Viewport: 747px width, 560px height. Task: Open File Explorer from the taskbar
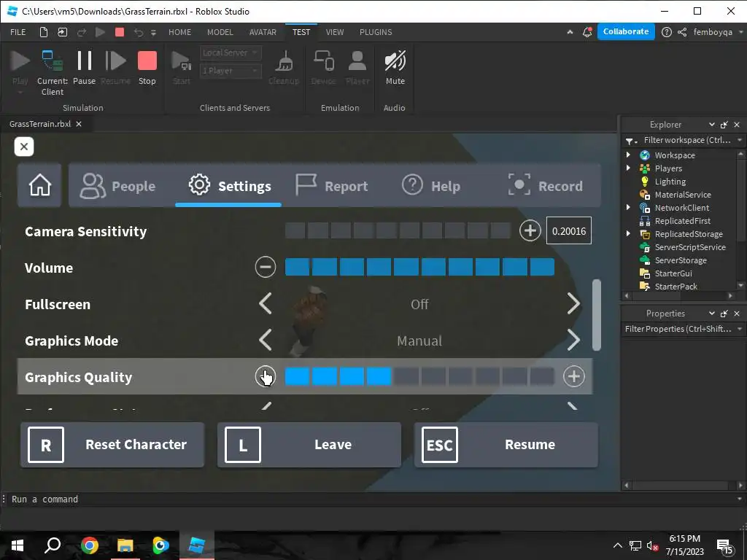pyautogui.click(x=125, y=545)
